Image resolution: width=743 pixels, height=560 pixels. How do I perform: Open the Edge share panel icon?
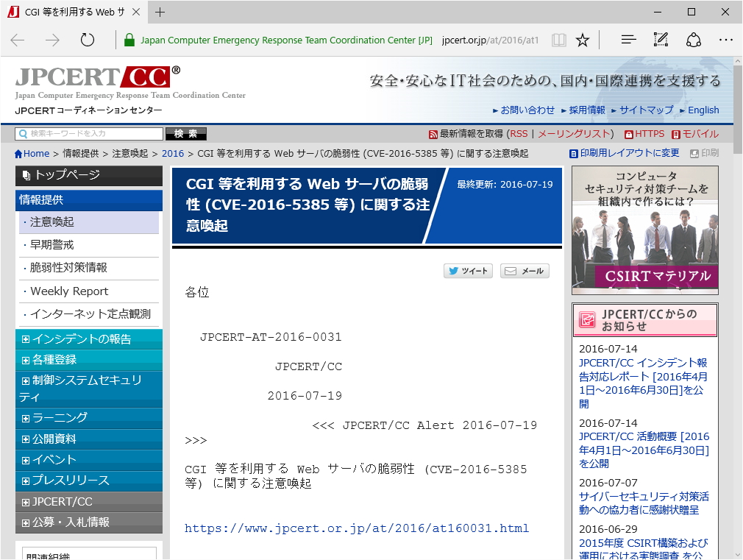[x=694, y=39]
